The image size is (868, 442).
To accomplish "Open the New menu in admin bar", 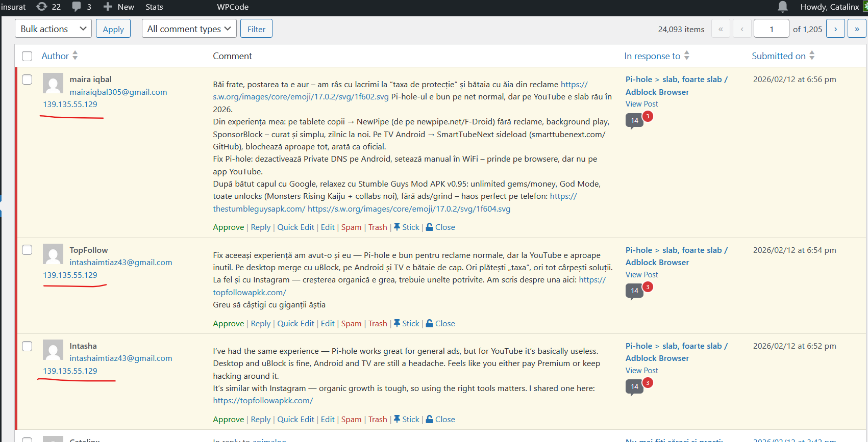I will click(x=119, y=7).
